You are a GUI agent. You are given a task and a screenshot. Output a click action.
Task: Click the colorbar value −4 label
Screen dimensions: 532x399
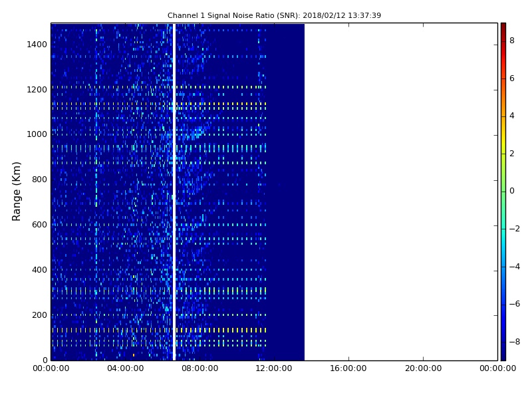[515, 267]
